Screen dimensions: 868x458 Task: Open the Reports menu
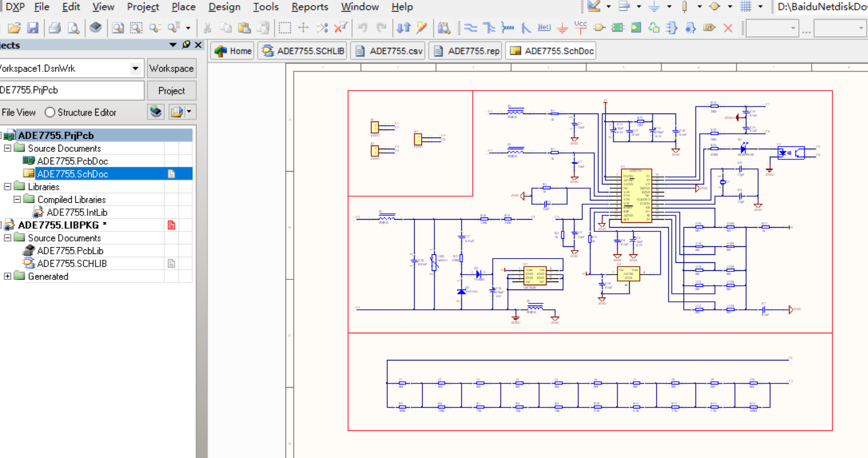(310, 7)
